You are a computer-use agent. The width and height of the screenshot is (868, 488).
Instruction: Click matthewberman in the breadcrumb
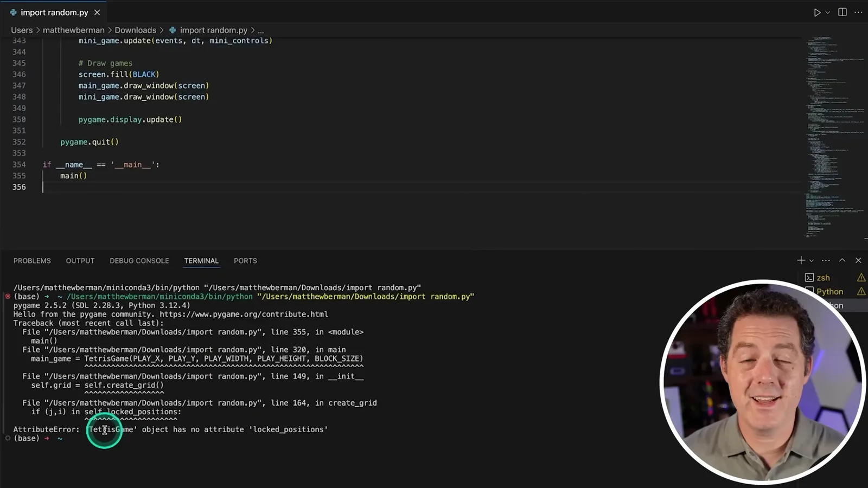[x=74, y=30]
